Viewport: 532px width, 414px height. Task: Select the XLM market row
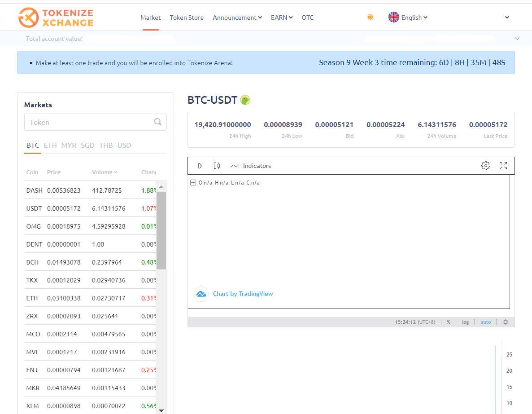[90, 406]
